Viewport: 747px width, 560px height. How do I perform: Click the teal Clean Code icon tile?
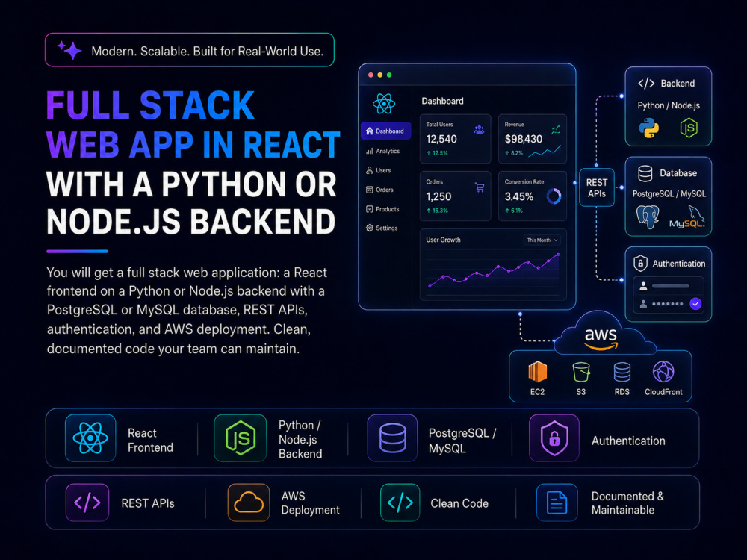400,503
